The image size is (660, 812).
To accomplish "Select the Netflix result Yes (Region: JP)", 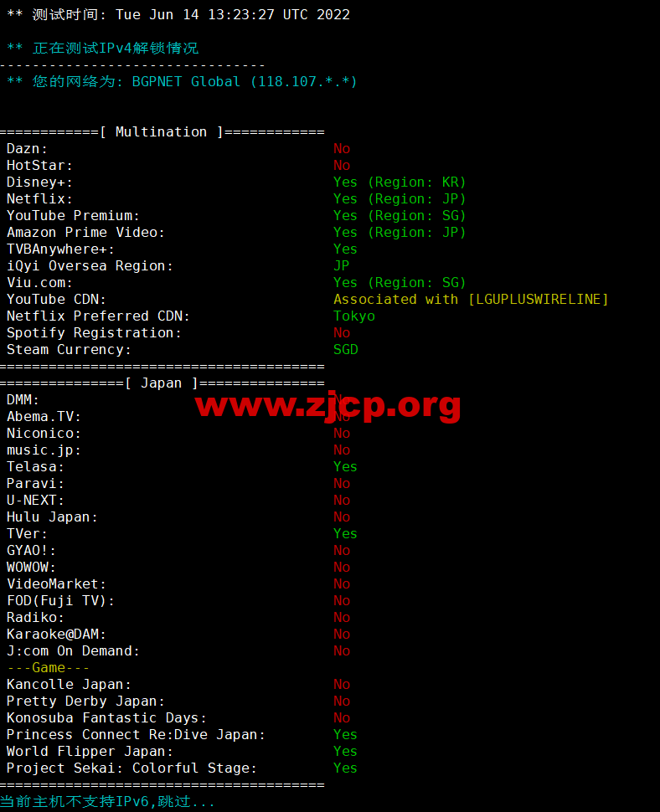I will click(400, 199).
